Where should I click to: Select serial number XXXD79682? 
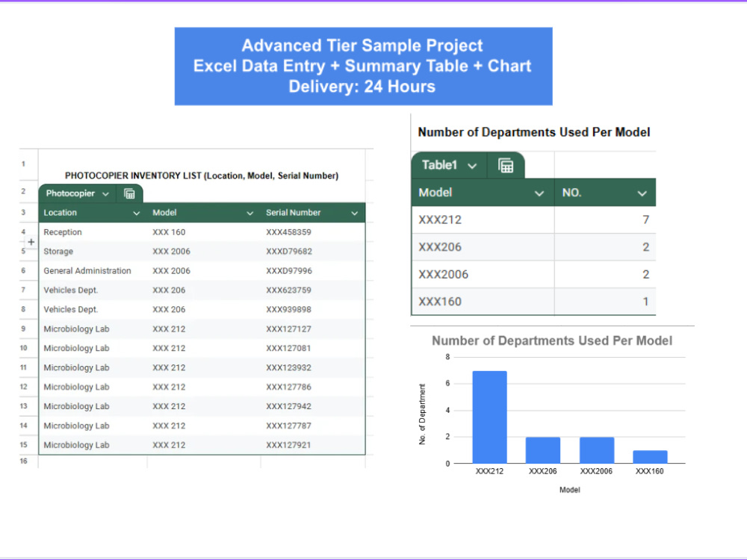[x=313, y=252]
